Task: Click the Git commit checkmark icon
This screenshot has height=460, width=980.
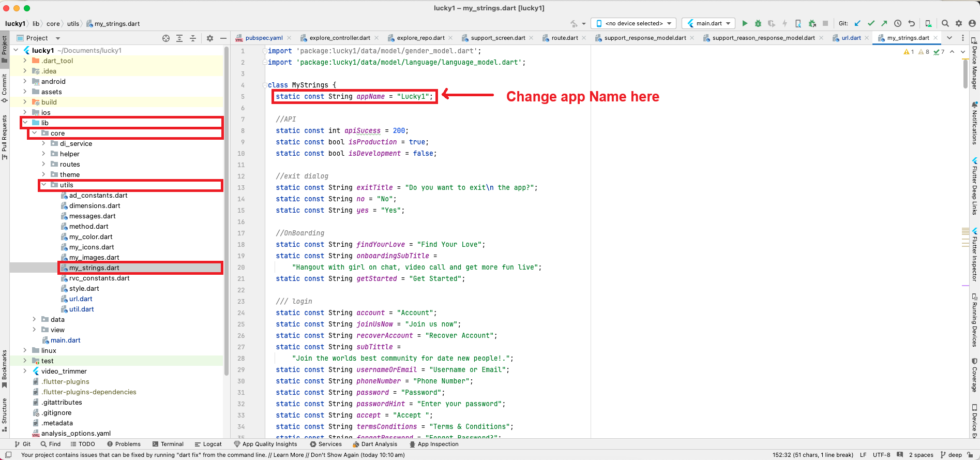Action: point(871,23)
